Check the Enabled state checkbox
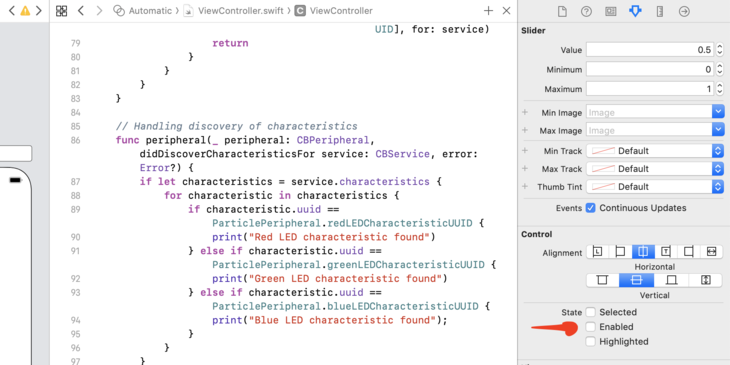730x365 pixels. click(590, 327)
